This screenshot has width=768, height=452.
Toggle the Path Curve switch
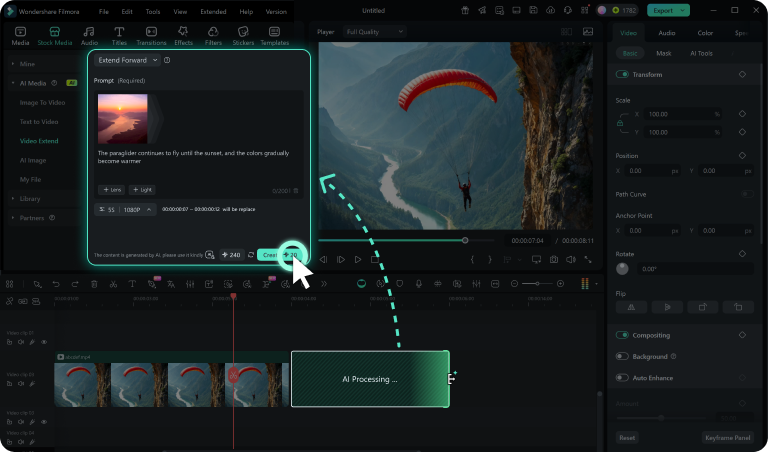[747, 194]
